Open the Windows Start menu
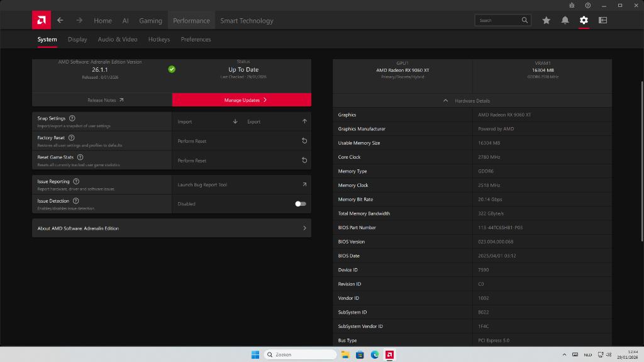Image resolution: width=644 pixels, height=362 pixels. pyautogui.click(x=255, y=354)
